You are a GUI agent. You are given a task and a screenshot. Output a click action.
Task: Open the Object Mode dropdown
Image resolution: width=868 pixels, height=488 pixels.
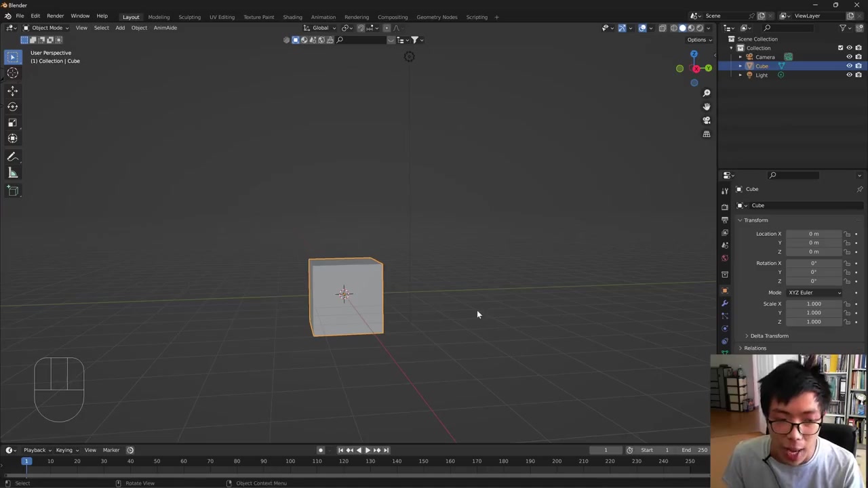46,28
